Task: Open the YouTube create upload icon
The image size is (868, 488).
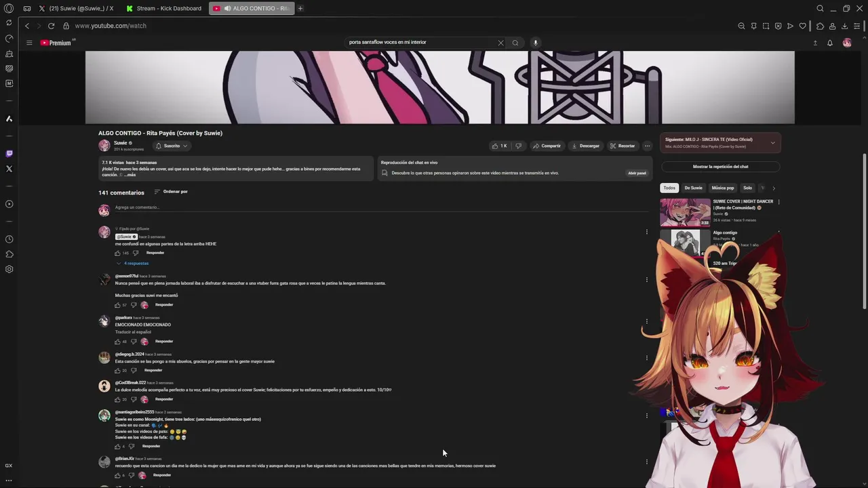Action: tap(815, 43)
